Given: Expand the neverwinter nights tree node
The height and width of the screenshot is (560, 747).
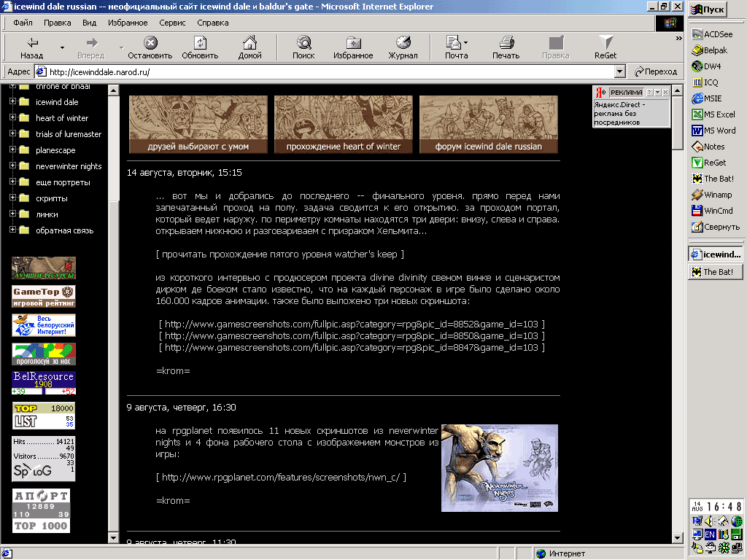Looking at the screenshot, I should pos(13,166).
